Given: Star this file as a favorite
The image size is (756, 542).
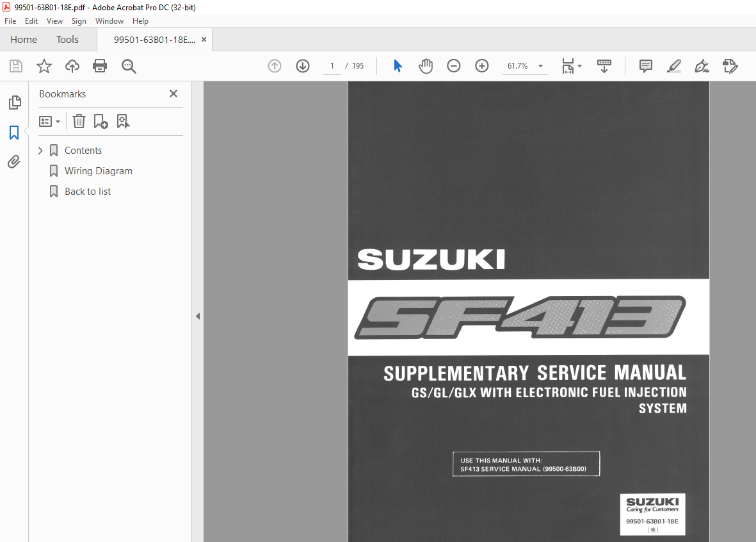Looking at the screenshot, I should 44,66.
